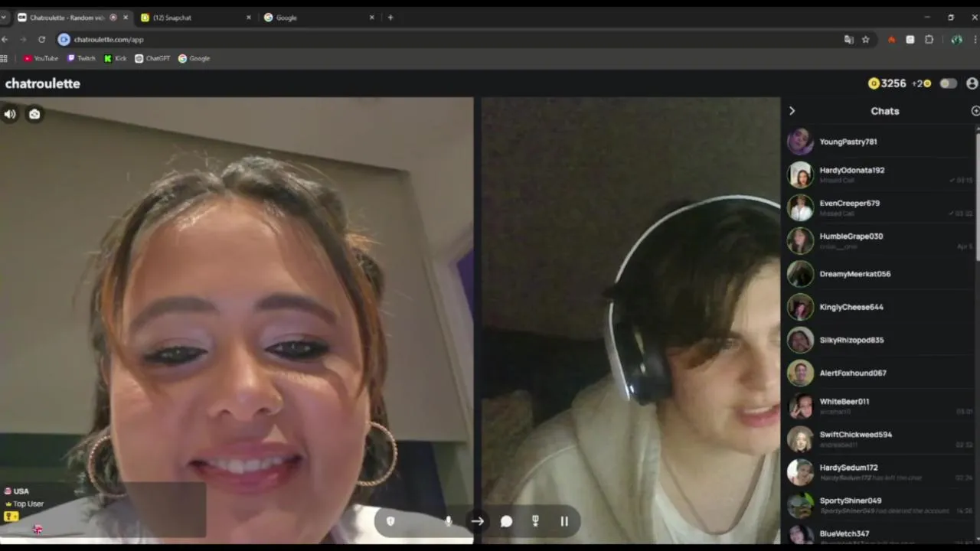Open chat with KinglyCheese644
Screen dimensions: 980x551
coord(879,307)
